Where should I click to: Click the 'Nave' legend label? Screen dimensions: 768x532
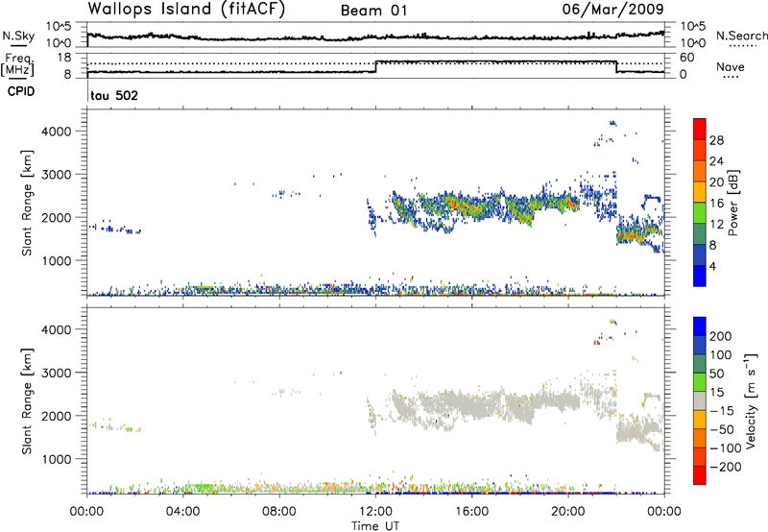[x=730, y=66]
